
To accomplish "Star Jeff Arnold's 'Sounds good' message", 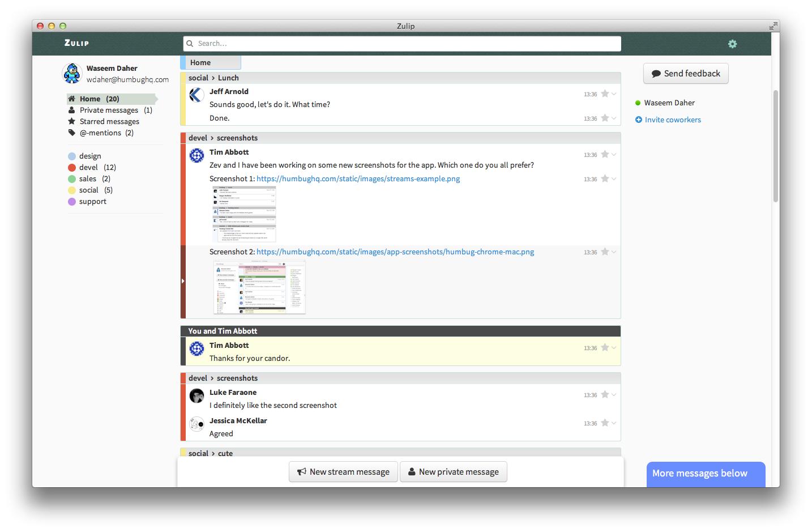I will click(605, 93).
